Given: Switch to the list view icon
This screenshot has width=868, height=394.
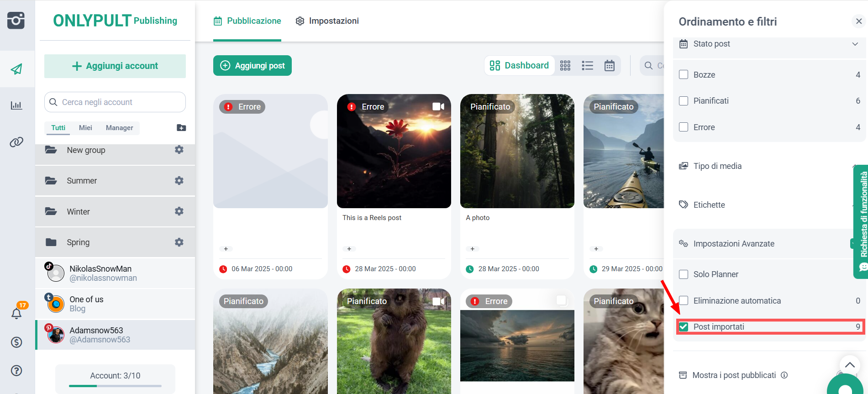Looking at the screenshot, I should coord(587,66).
